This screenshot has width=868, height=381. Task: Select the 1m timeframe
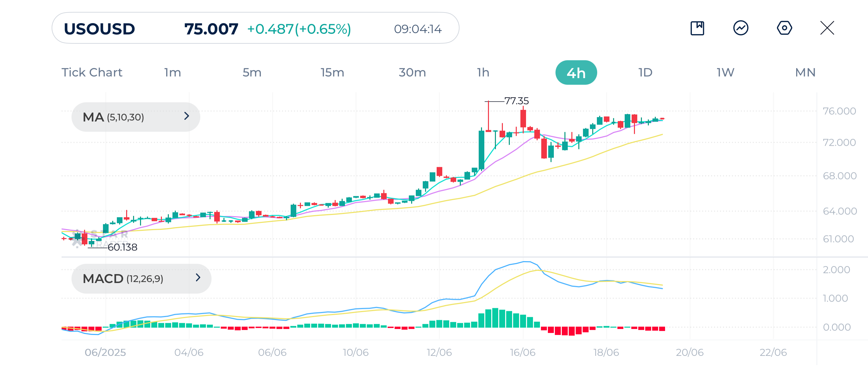(x=172, y=72)
